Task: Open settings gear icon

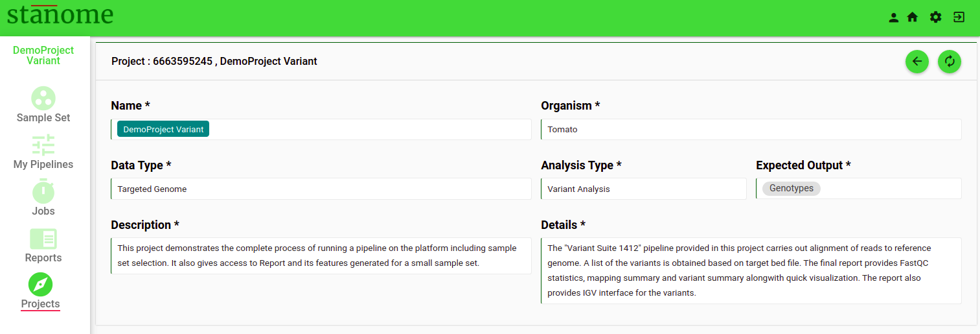Action: (x=936, y=18)
